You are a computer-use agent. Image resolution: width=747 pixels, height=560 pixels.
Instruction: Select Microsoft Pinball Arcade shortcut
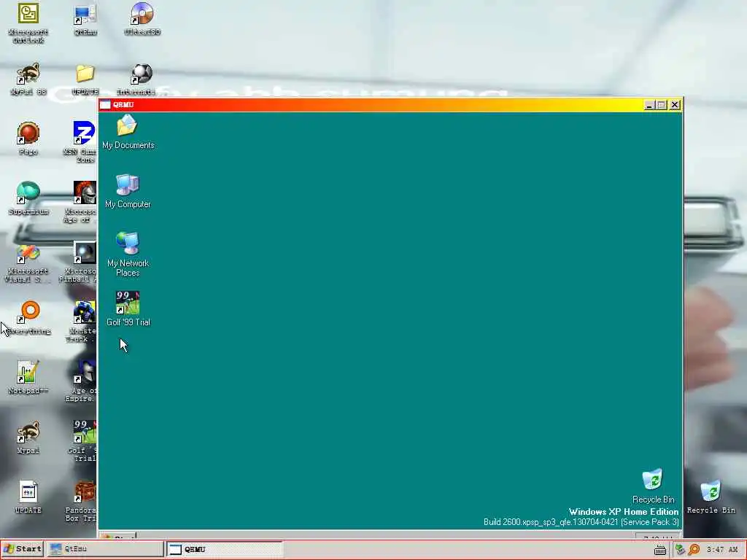(x=79, y=262)
